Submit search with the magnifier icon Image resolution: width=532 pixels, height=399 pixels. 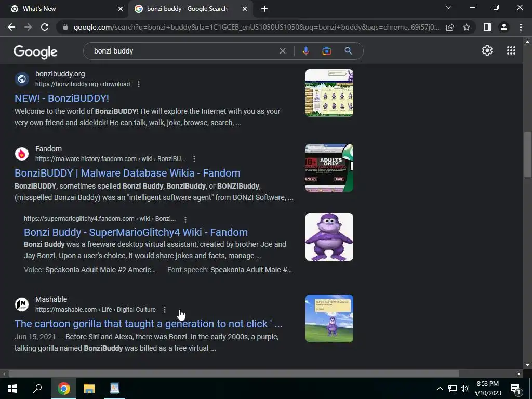pyautogui.click(x=348, y=51)
